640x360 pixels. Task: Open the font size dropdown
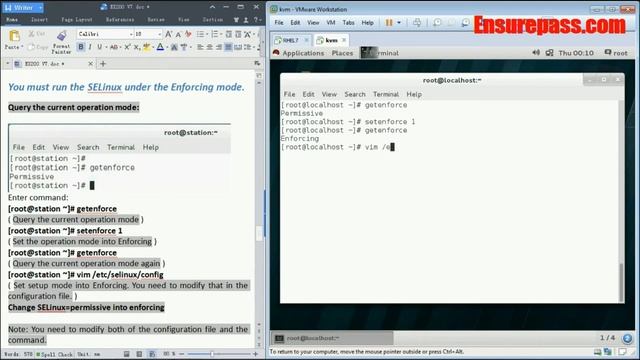coord(159,34)
